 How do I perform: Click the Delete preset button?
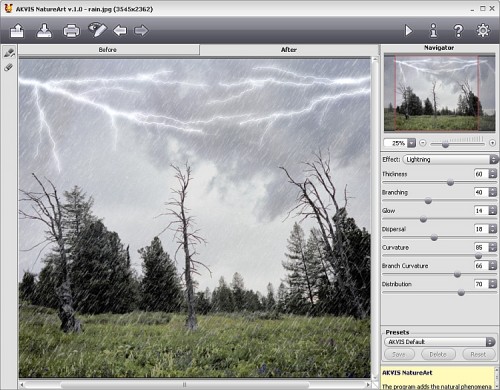(438, 354)
